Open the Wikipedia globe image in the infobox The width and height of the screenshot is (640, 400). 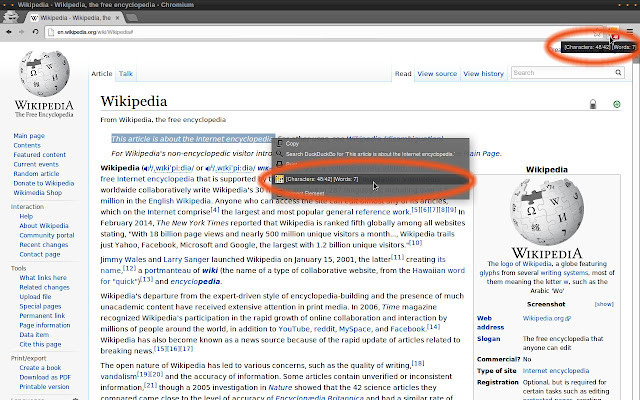coord(547,211)
